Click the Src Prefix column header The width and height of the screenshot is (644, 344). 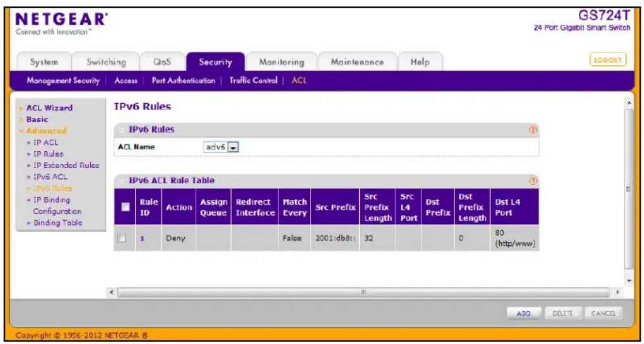[335, 207]
